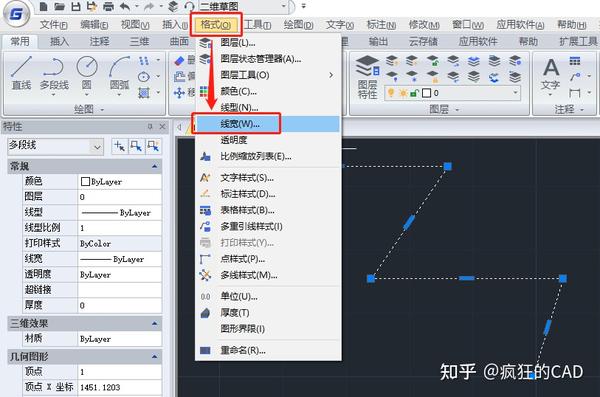Click the layer color square swatch
This screenshot has width=600, height=397.
[x=426, y=93]
